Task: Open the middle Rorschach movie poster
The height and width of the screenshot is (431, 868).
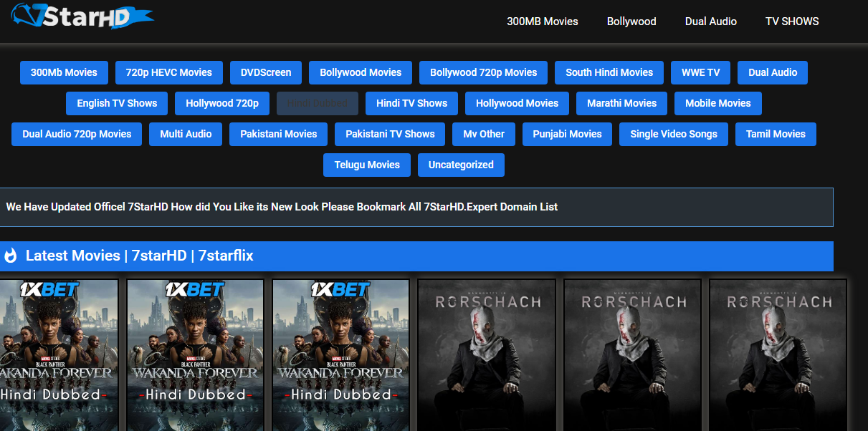Action: click(632, 355)
